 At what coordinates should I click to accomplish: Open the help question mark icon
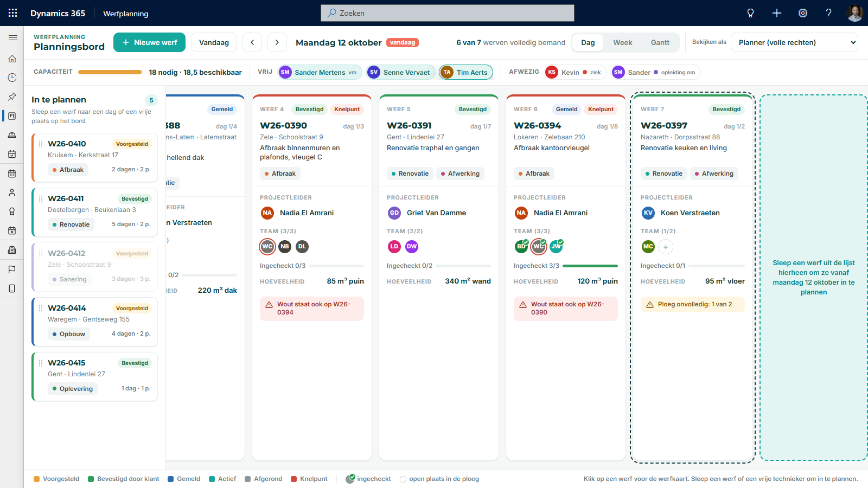(x=829, y=13)
